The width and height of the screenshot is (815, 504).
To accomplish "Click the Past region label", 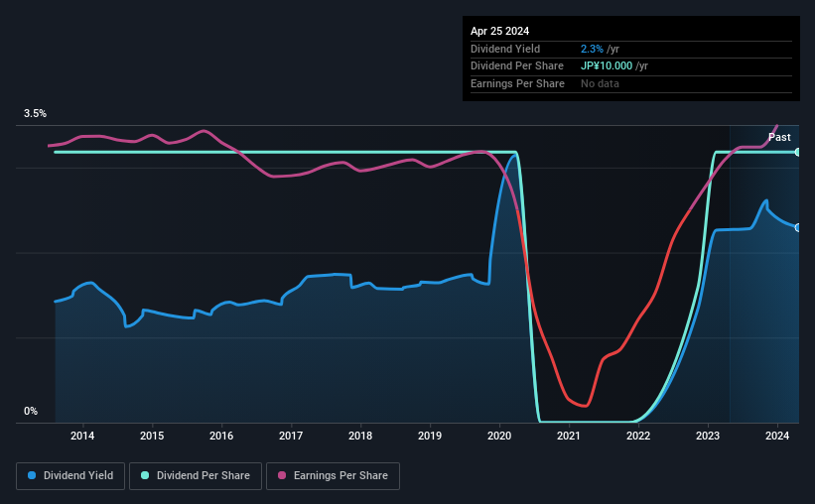I will tap(779, 137).
